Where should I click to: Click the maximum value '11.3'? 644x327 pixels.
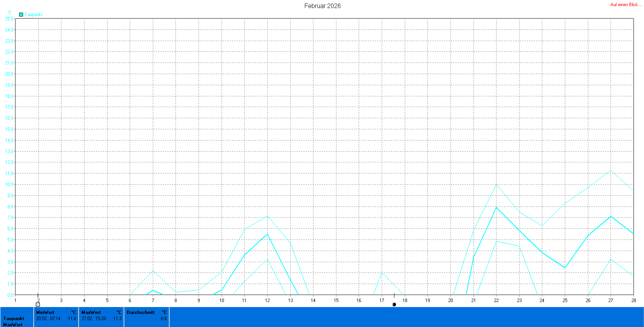[x=118, y=319]
